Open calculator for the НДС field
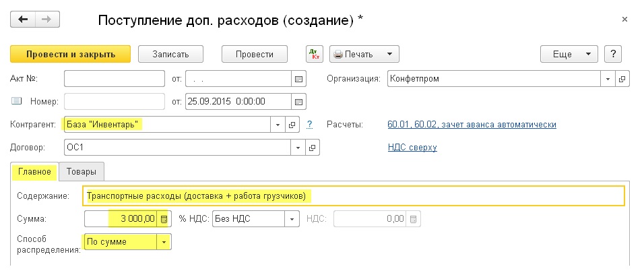The width and height of the screenshot is (644, 273). pyautogui.click(x=413, y=218)
